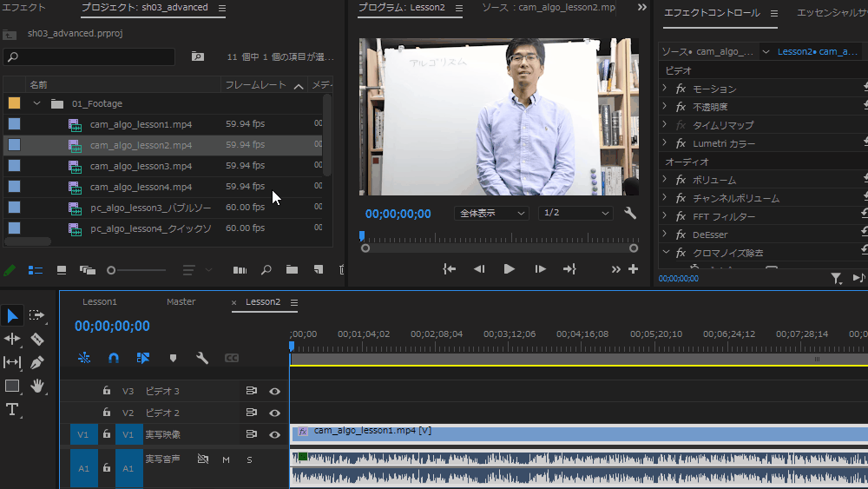Select the Hand tool
868x489 pixels.
[x=37, y=386]
